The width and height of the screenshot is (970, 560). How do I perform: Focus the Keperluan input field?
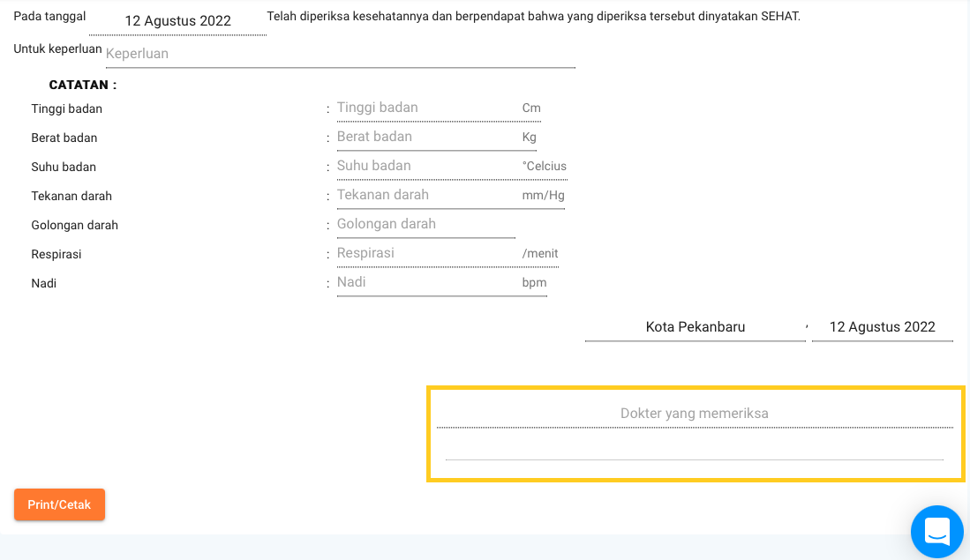coord(340,54)
